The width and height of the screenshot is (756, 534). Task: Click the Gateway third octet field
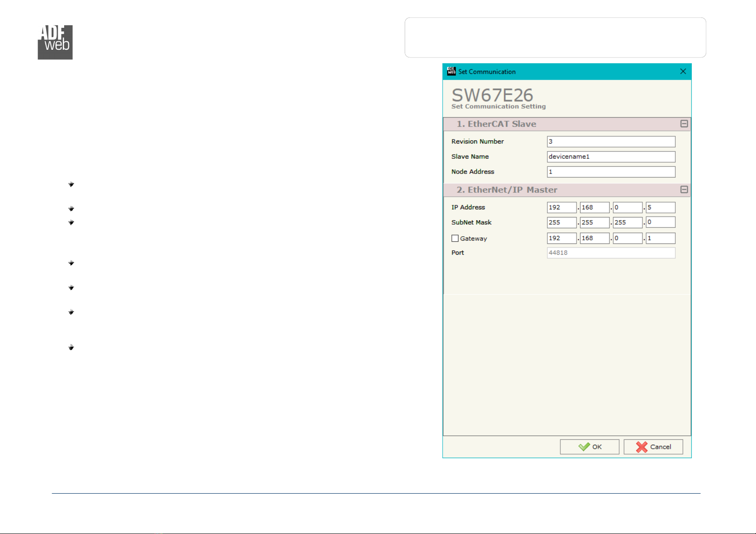[x=628, y=238]
